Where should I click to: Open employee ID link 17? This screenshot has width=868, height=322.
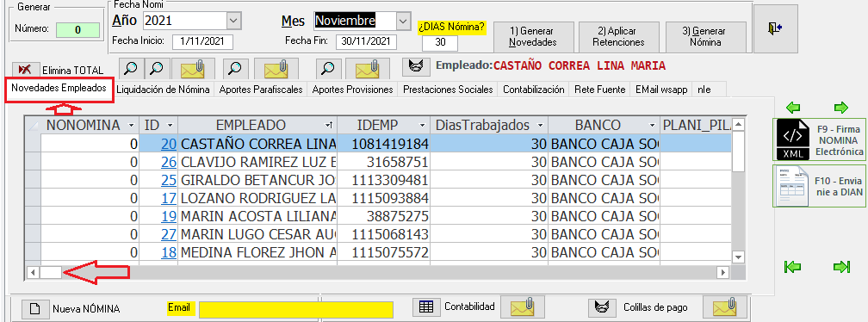click(169, 198)
